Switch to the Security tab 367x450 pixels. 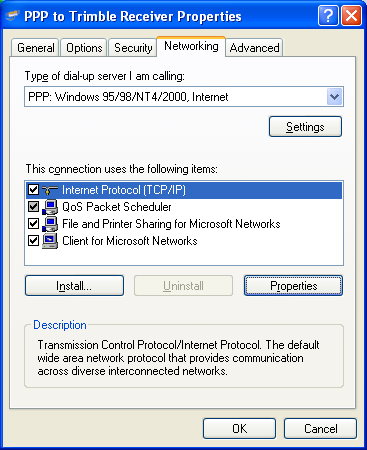(133, 48)
